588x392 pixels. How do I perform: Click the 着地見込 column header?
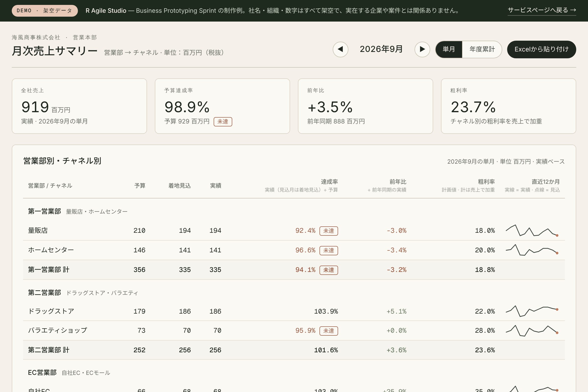(x=180, y=185)
